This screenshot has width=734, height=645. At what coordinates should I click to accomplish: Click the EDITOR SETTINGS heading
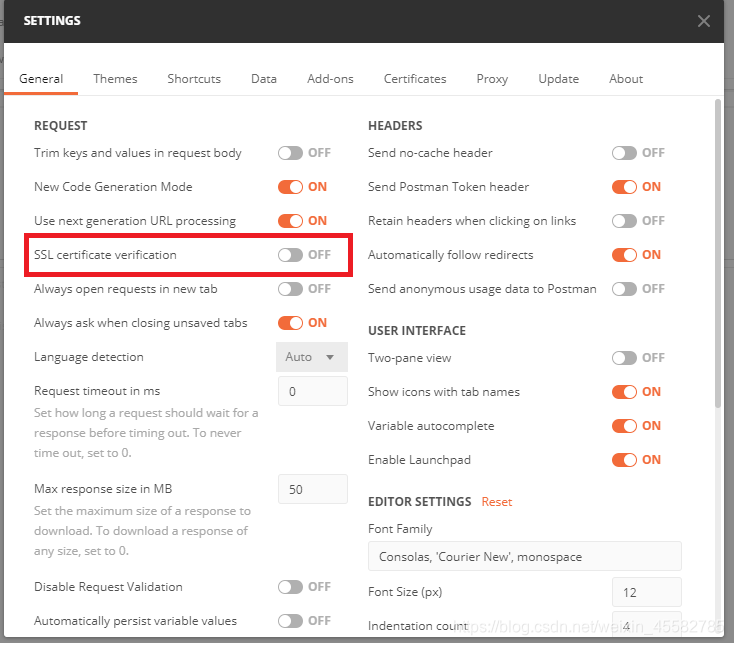point(419,502)
